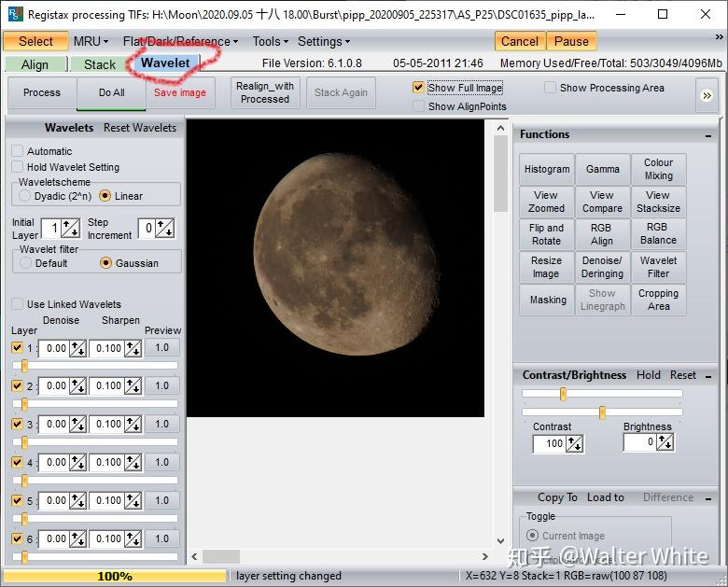This screenshot has width=728, height=587.
Task: Expand the Flat/Dark/Reference dropdown menu
Action: (x=180, y=41)
